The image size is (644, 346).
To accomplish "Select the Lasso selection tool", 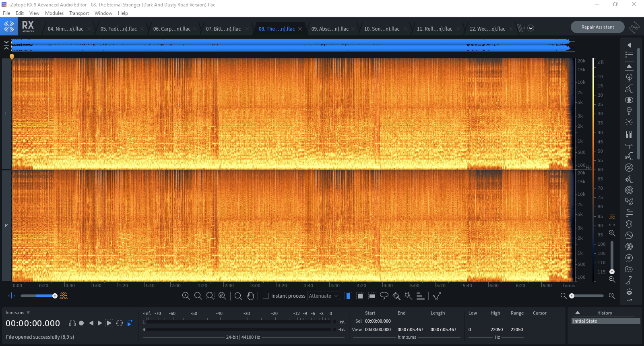I will pyautogui.click(x=384, y=296).
